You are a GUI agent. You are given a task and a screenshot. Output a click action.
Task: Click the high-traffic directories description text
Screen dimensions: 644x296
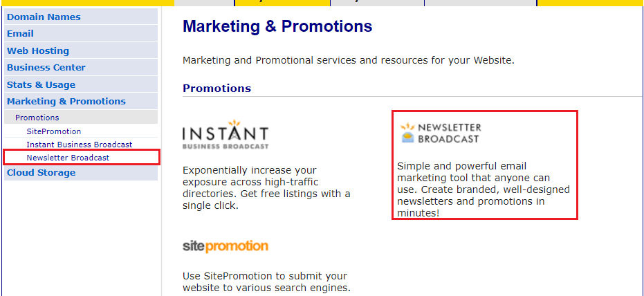(x=266, y=187)
